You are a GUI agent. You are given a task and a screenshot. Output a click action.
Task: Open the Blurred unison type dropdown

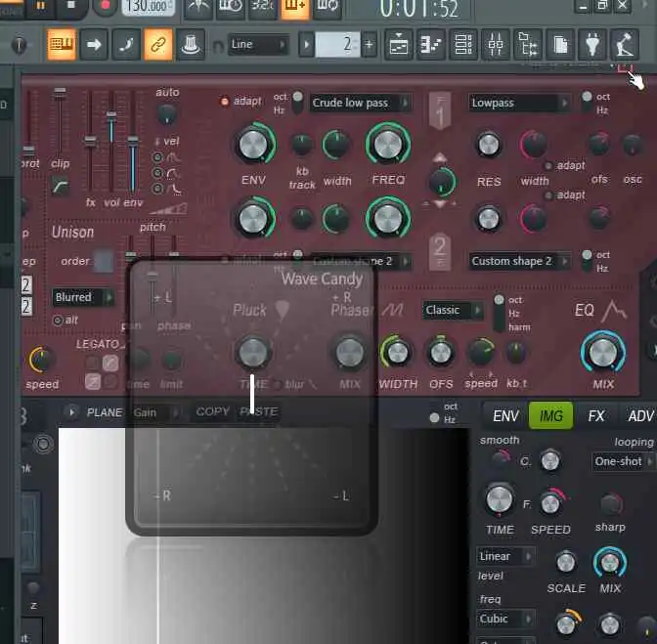pos(83,297)
